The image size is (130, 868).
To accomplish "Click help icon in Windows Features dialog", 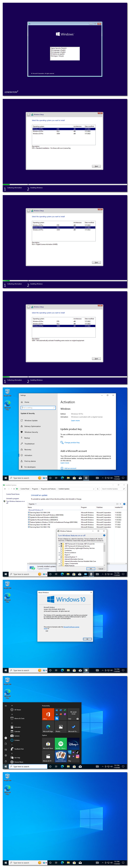I will 104,535.
